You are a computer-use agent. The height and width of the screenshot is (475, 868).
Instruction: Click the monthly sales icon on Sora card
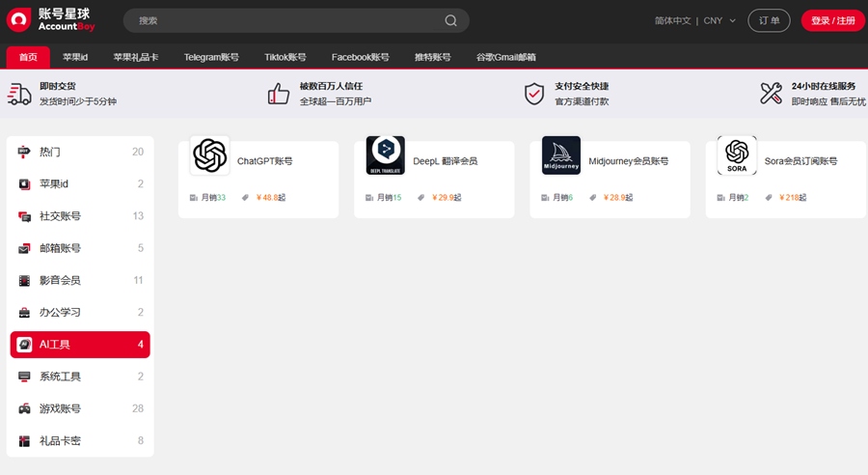click(x=720, y=197)
